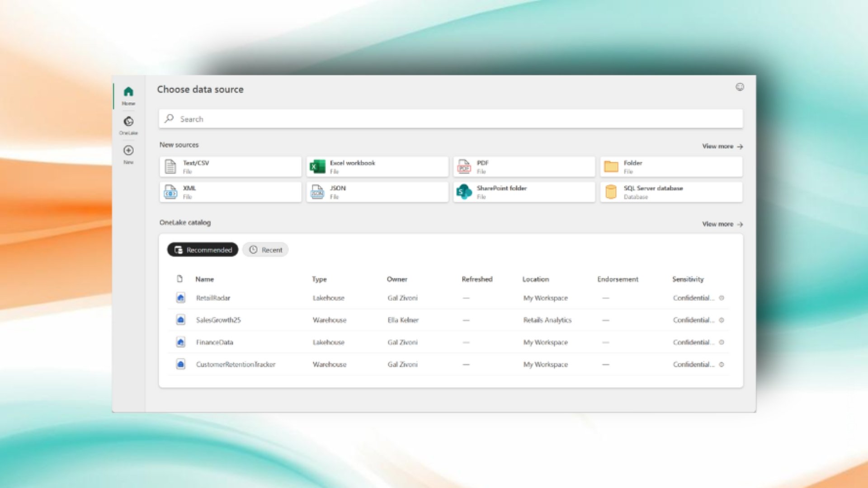Image resolution: width=868 pixels, height=488 pixels.
Task: Sort by the Location column header
Action: (x=536, y=279)
